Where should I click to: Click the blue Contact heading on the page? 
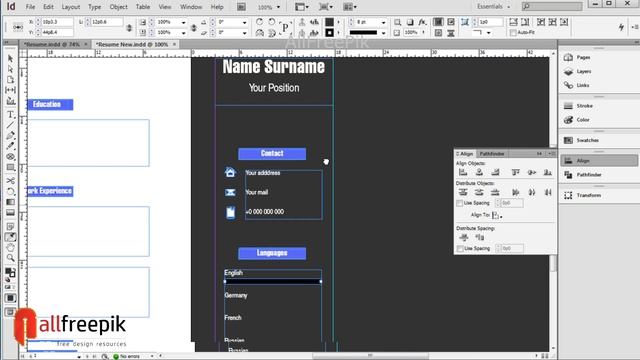click(x=272, y=153)
